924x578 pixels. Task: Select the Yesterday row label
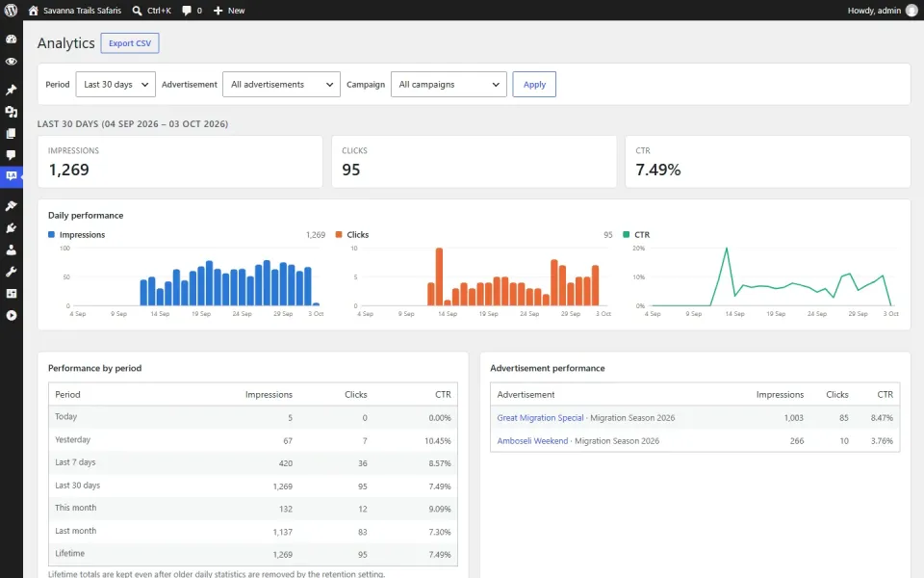pyautogui.click(x=72, y=439)
